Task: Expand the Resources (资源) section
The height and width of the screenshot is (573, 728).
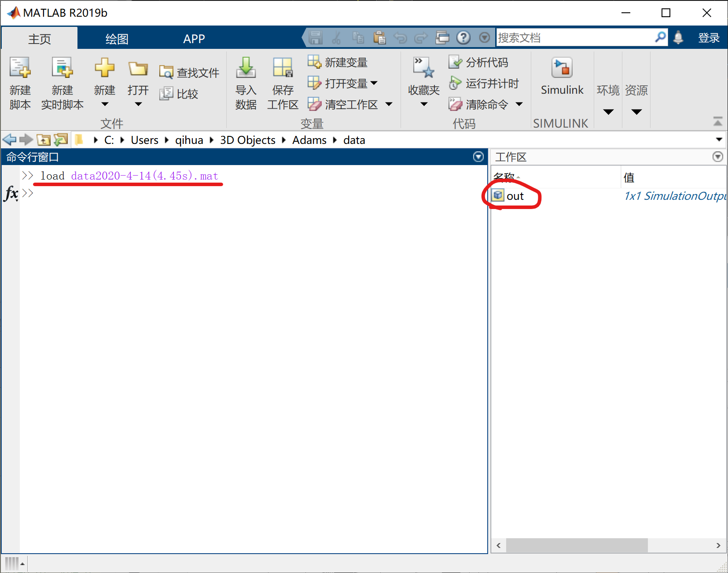Action: (x=636, y=112)
